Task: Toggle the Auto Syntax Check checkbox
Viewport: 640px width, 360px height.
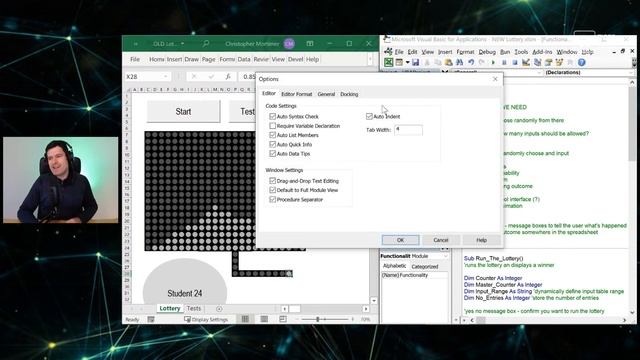Action: (x=272, y=116)
